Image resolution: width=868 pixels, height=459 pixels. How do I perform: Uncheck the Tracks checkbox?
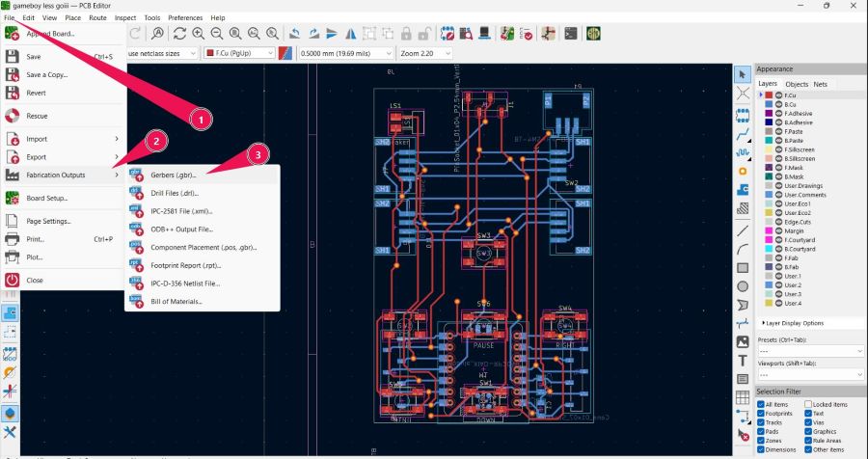[x=761, y=422]
